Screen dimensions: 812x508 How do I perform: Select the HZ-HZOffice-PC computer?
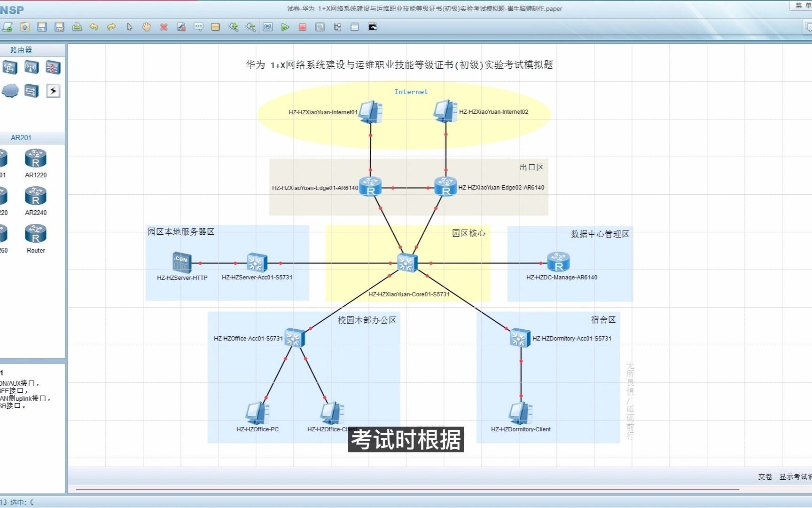[x=258, y=413]
